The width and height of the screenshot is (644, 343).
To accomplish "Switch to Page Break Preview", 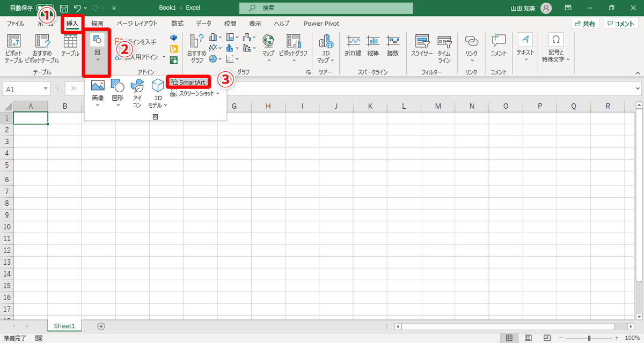I will (x=547, y=338).
